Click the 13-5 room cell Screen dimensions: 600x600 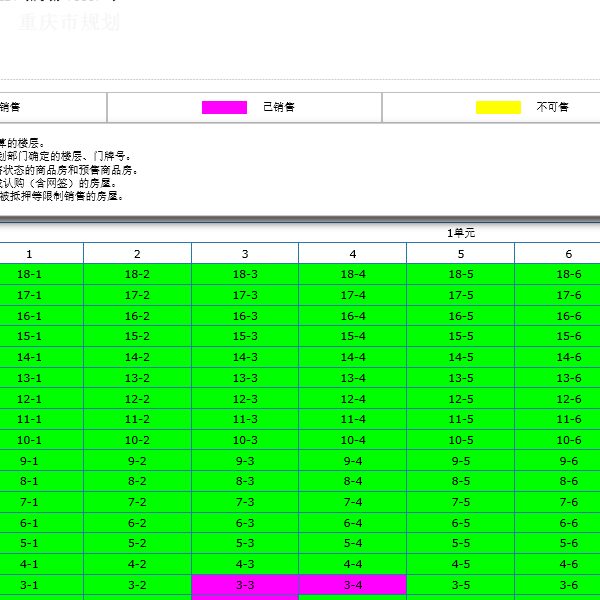(x=461, y=378)
